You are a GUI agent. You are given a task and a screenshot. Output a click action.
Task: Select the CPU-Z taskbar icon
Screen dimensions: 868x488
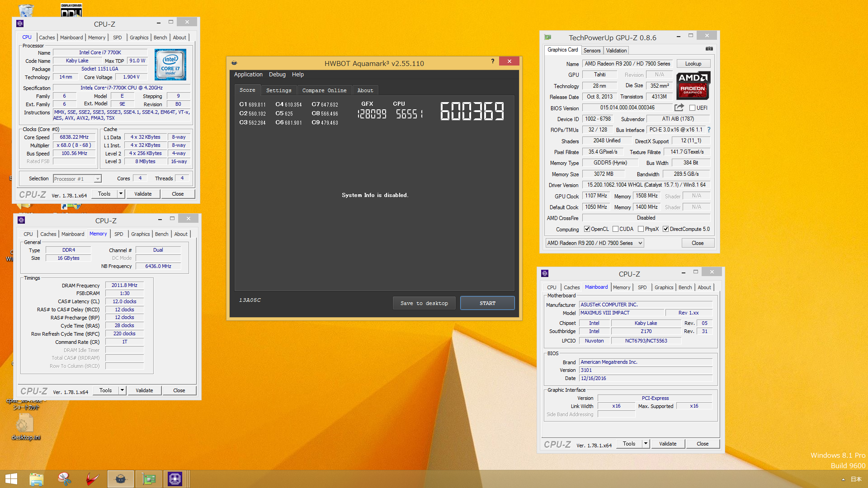tap(175, 479)
